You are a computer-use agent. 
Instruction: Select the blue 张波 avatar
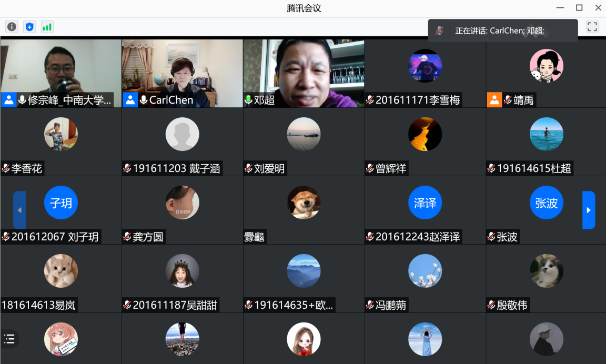pyautogui.click(x=546, y=203)
